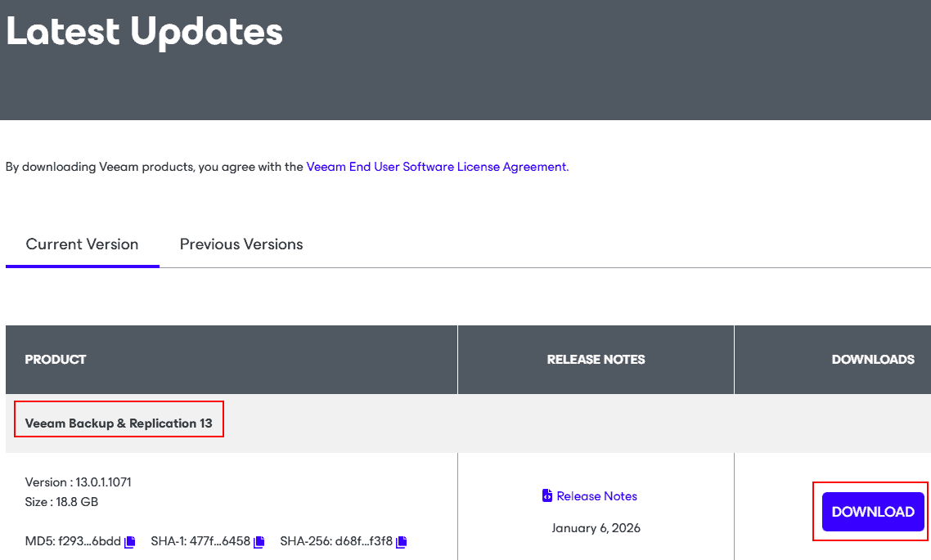Click the Release Notes document icon
This screenshot has height=560, width=931.
[x=546, y=495]
